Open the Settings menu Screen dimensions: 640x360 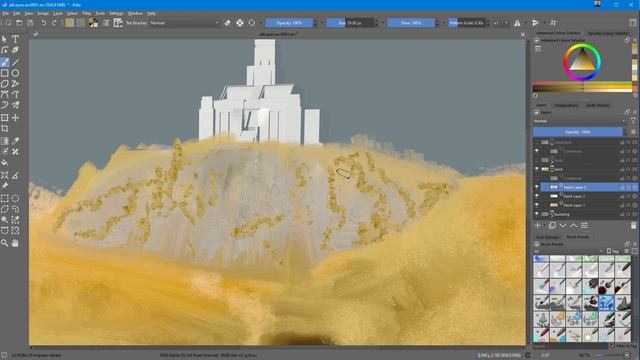(116, 13)
